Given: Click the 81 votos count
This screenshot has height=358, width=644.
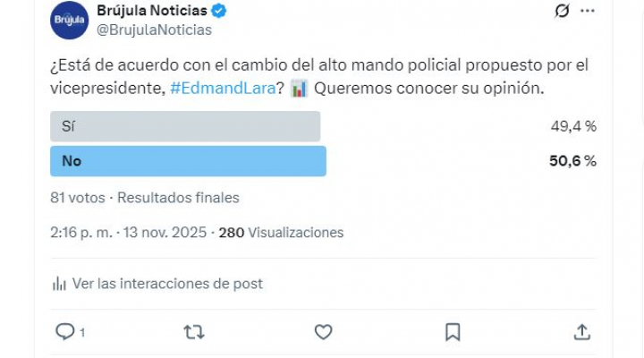Looking at the screenshot, I should click(78, 198).
